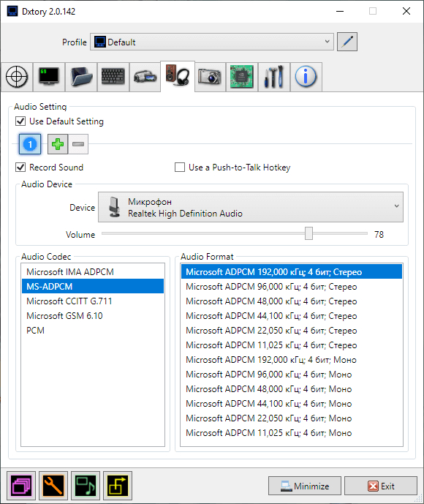This screenshot has height=504, width=424.
Task: Select ADPCM 192,000 кГц Стерео format
Action: (x=292, y=272)
